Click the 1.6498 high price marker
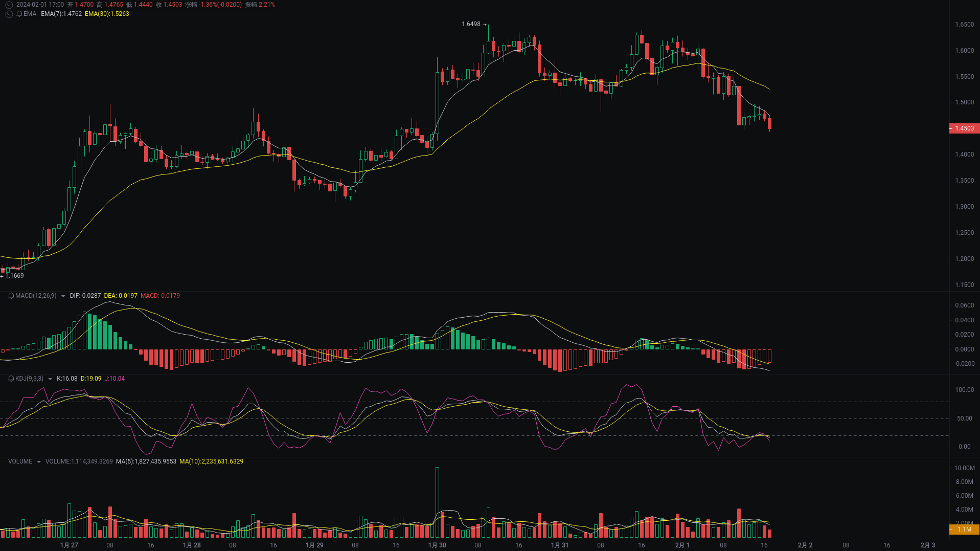This screenshot has width=980, height=551. coord(471,24)
